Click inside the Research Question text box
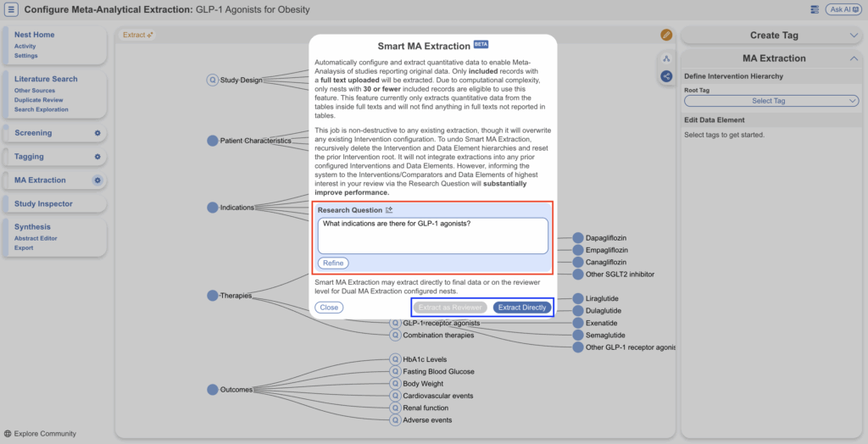 tap(432, 236)
